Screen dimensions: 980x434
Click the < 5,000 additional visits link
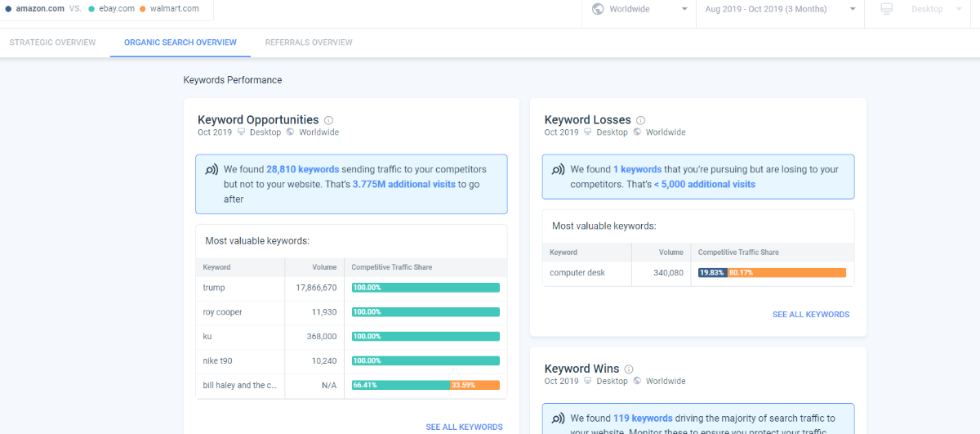pyautogui.click(x=705, y=184)
